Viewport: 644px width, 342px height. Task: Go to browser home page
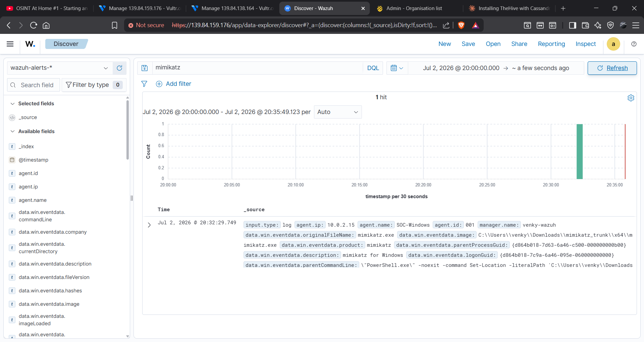(x=46, y=25)
